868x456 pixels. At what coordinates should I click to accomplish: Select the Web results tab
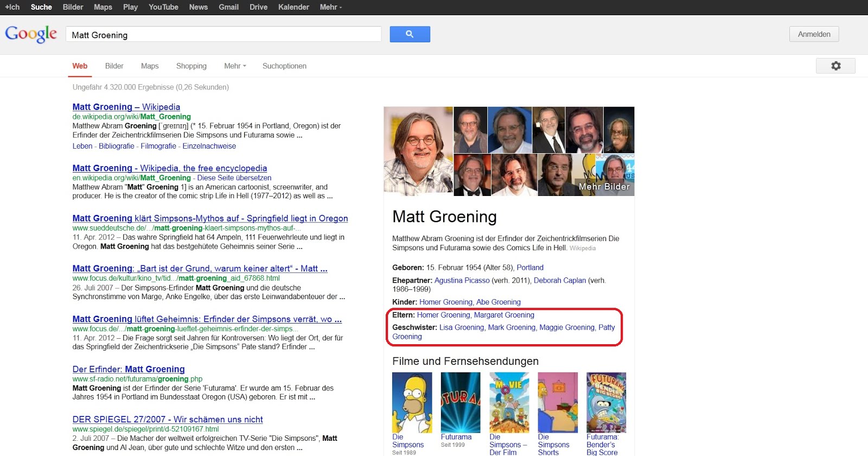(x=80, y=66)
